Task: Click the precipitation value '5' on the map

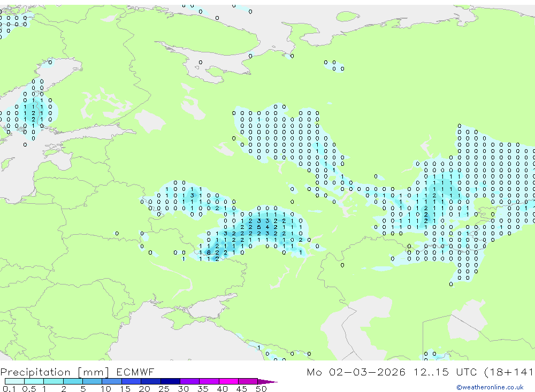Action: [259, 227]
